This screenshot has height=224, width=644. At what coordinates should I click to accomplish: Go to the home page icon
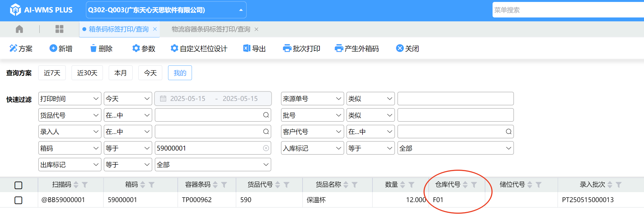tap(19, 29)
